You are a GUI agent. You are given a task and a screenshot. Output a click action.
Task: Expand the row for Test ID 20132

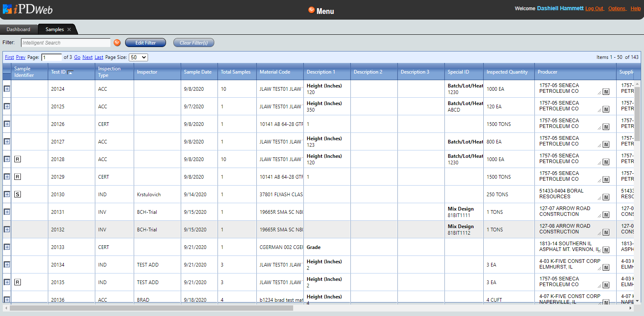point(7,229)
